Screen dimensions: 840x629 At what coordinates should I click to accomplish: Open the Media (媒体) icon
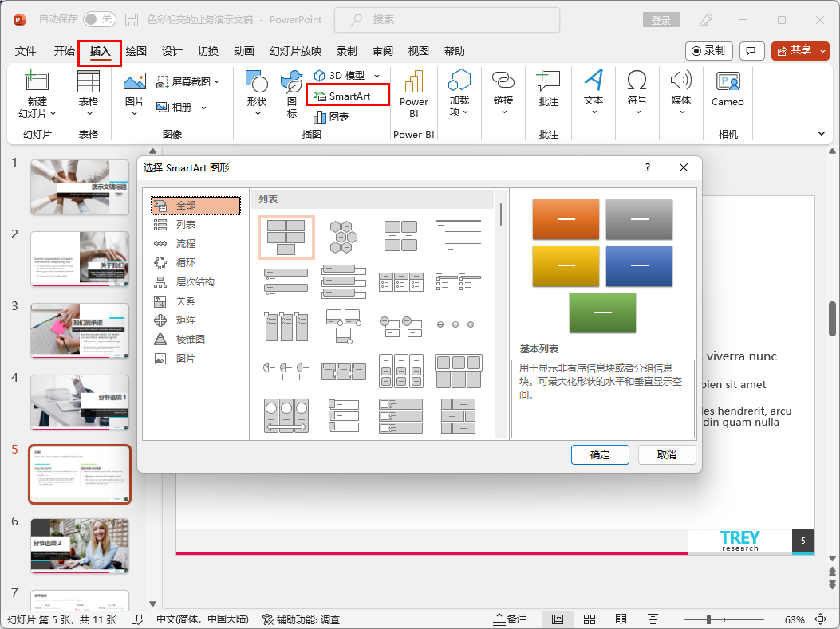point(681,81)
